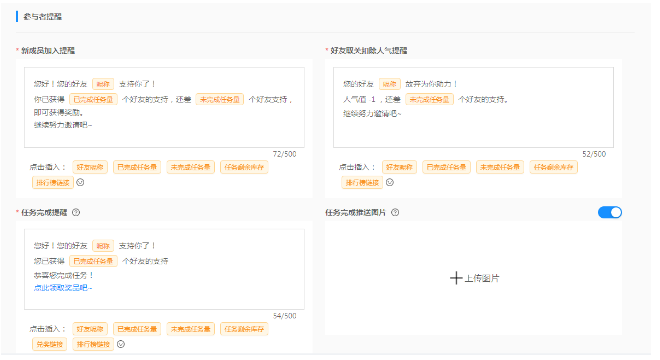
Task: Click the emoji icon under 新成员加入提醒 editor
Action: [80, 182]
